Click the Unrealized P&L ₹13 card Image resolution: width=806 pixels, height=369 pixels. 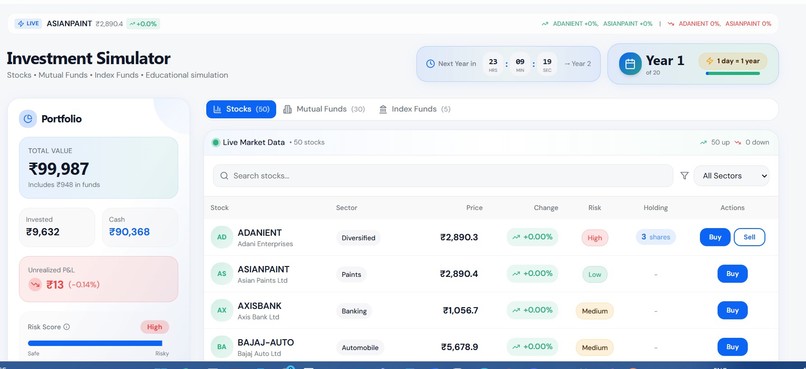(x=99, y=279)
